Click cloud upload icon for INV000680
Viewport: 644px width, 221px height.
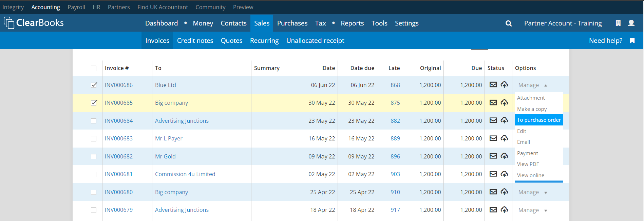click(x=504, y=192)
